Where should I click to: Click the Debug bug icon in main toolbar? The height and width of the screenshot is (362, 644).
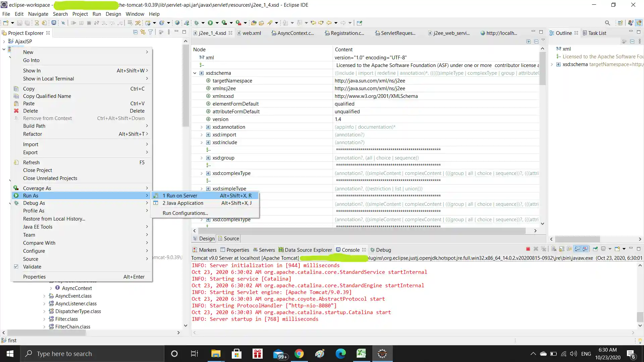[x=197, y=23]
